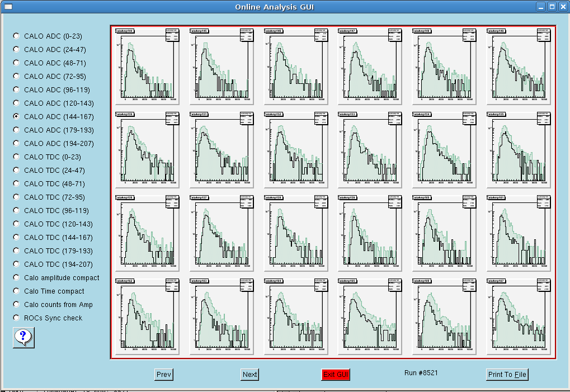Go to previous page with Prev button

(x=163, y=375)
